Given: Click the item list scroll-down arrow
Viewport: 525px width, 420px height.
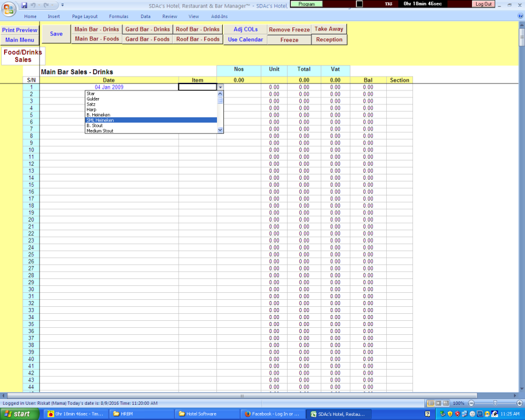Looking at the screenshot, I should (x=220, y=130).
